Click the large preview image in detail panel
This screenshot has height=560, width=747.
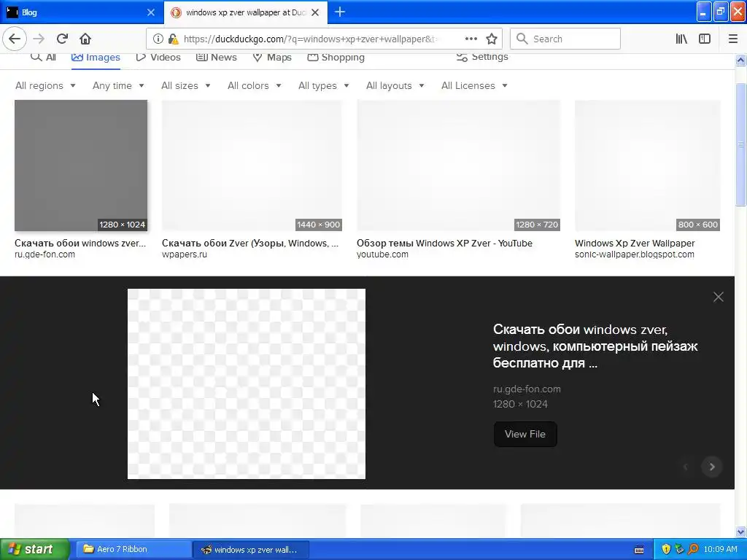(x=247, y=384)
